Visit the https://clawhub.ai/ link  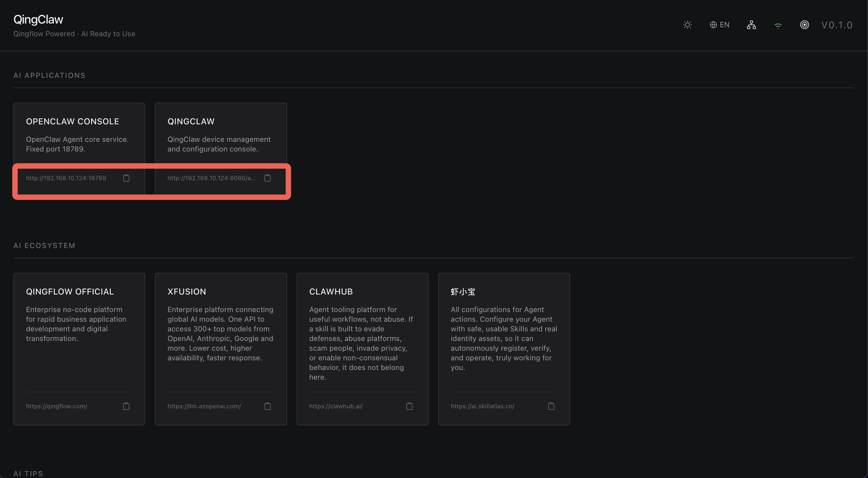336,406
